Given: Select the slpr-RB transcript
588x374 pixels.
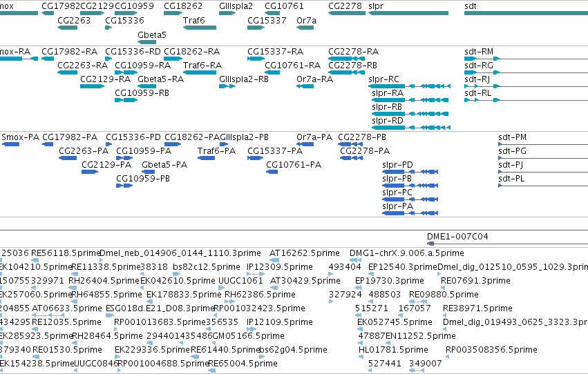Looking at the screenshot, I should (410, 114).
